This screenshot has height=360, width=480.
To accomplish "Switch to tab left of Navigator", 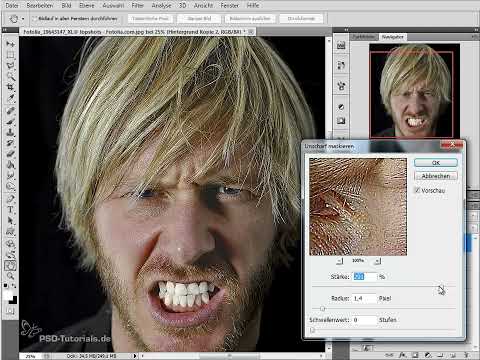I will coord(364,37).
